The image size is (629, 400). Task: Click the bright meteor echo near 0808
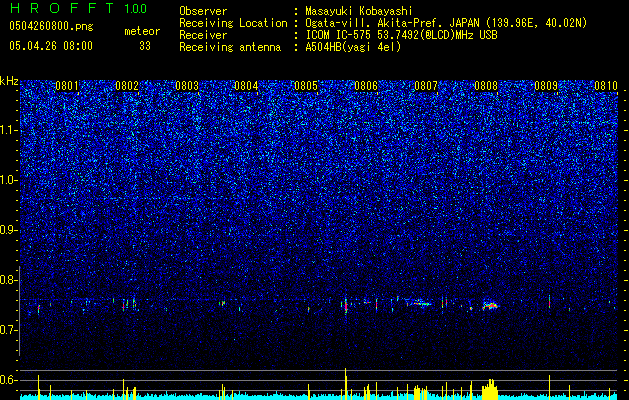pos(491,306)
